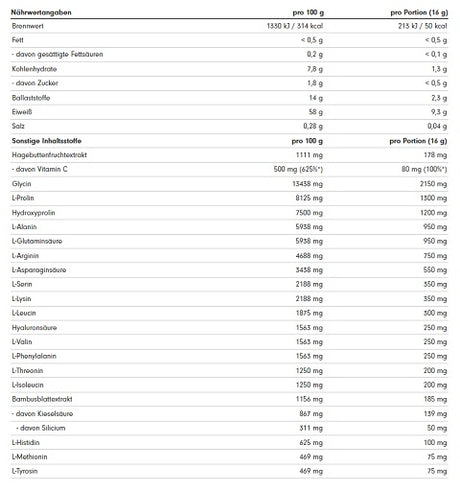The width and height of the screenshot is (460, 491).
Task: Select the Eiweiß row label
Action: pos(22,112)
